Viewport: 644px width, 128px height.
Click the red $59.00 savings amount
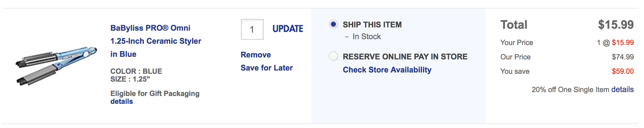[x=623, y=71]
